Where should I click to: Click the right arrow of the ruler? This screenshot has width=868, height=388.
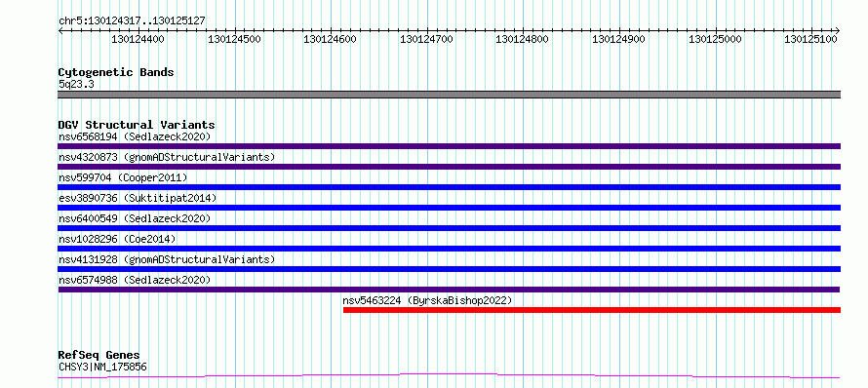coord(838,30)
